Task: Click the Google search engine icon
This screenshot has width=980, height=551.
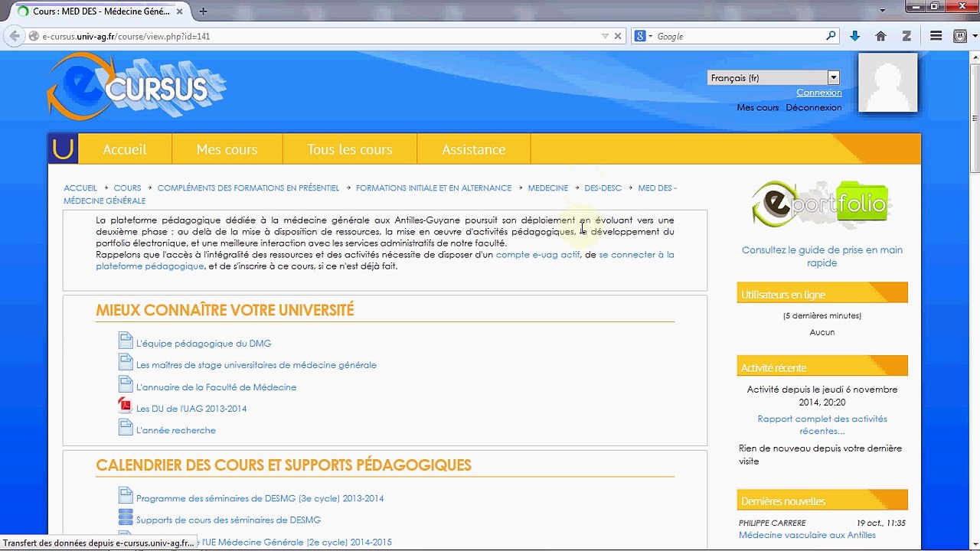Action: [639, 36]
